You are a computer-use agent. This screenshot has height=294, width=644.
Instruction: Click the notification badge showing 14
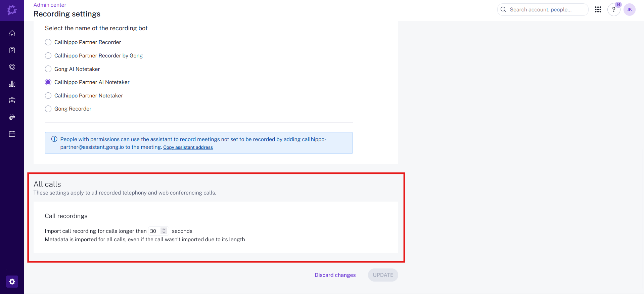click(618, 5)
